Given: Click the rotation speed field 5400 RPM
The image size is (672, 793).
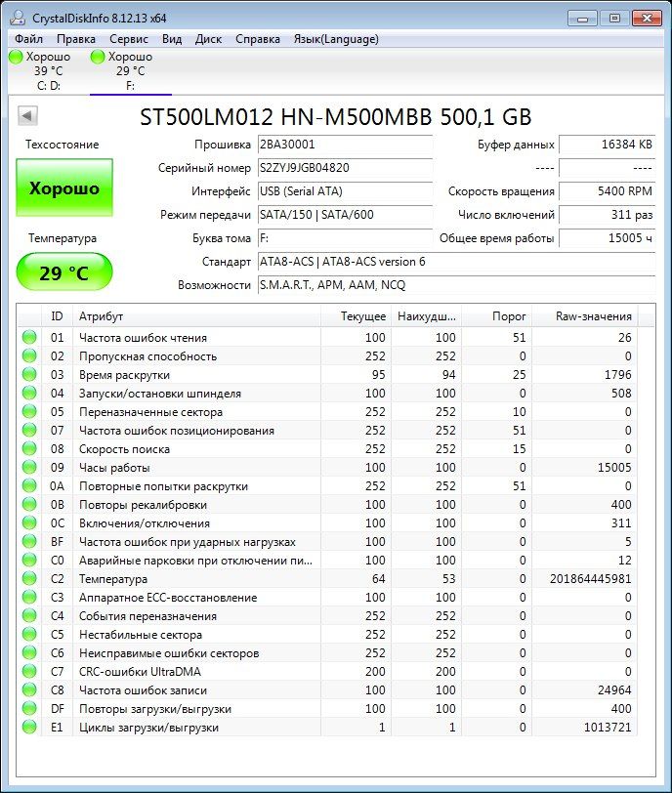Looking at the screenshot, I should click(x=608, y=191).
